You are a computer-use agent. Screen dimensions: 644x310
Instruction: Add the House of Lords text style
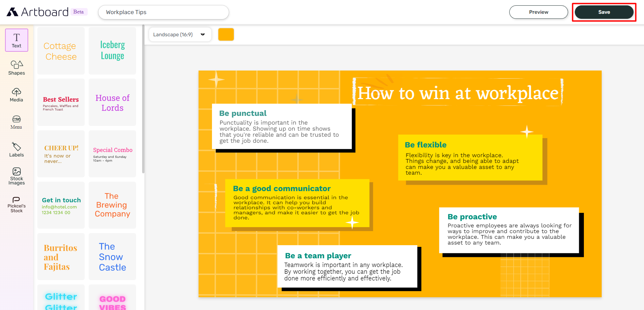(112, 102)
